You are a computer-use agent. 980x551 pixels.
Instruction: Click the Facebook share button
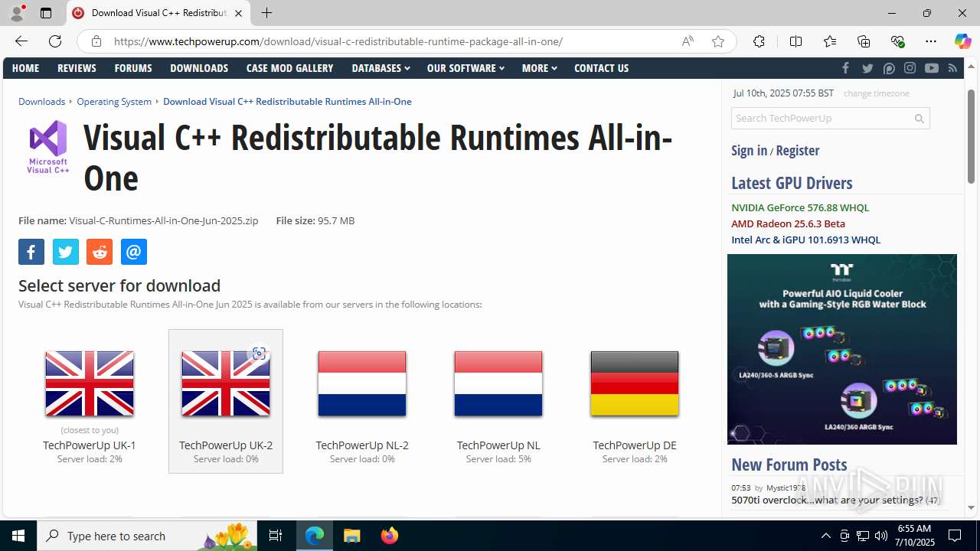pos(31,252)
